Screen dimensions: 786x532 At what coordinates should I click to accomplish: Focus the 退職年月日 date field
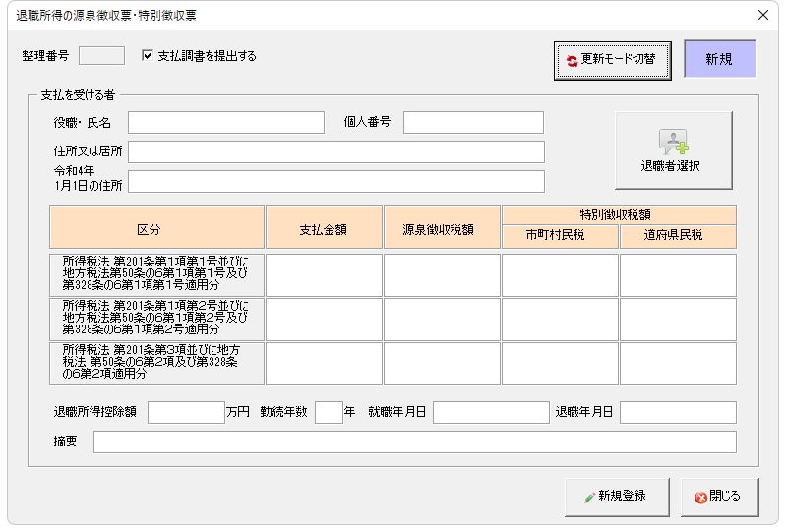[x=678, y=412]
